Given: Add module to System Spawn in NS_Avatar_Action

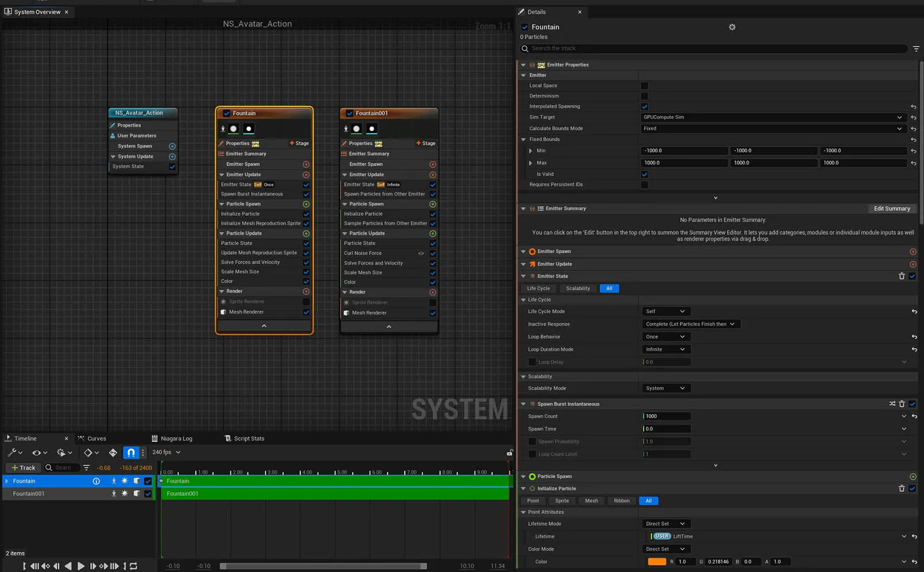Looking at the screenshot, I should pos(172,147).
